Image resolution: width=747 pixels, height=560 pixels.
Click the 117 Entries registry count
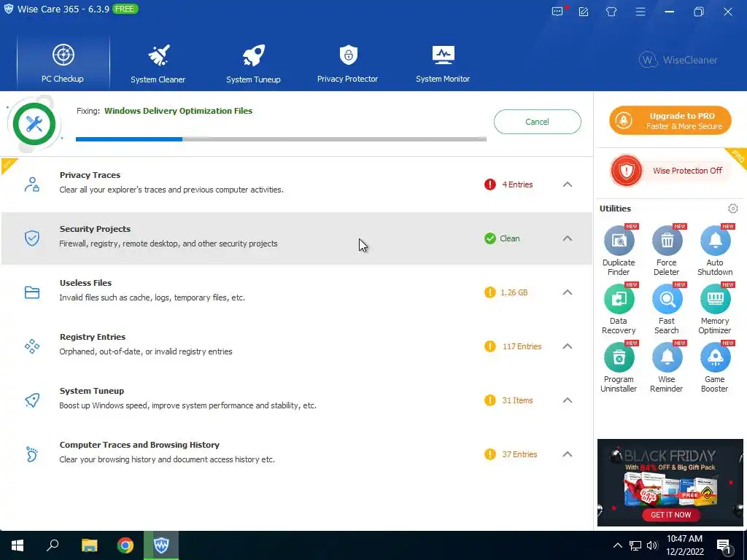522,346
